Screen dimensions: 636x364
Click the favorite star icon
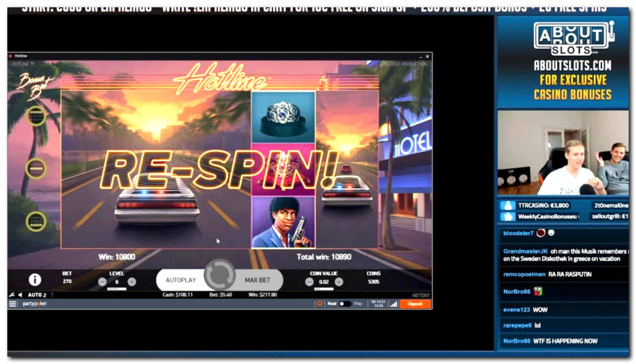click(x=319, y=304)
